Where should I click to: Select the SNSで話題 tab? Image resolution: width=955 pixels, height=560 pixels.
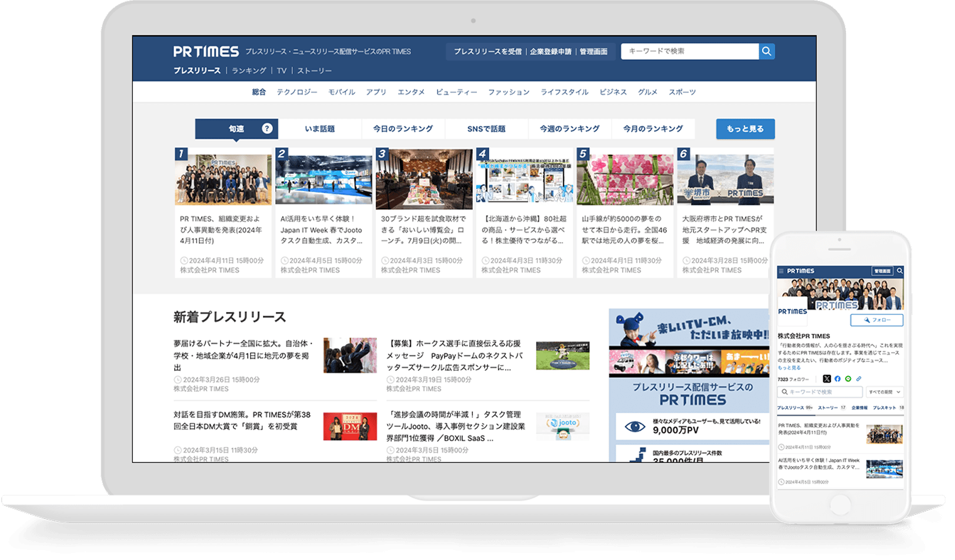click(486, 129)
